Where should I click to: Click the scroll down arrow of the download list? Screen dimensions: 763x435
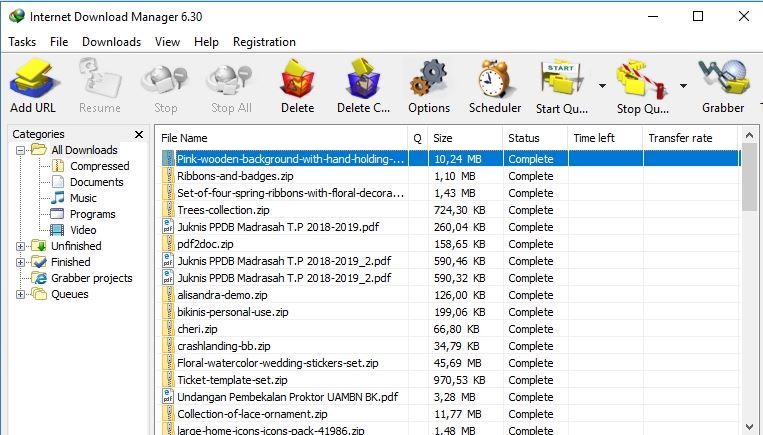coord(749,427)
